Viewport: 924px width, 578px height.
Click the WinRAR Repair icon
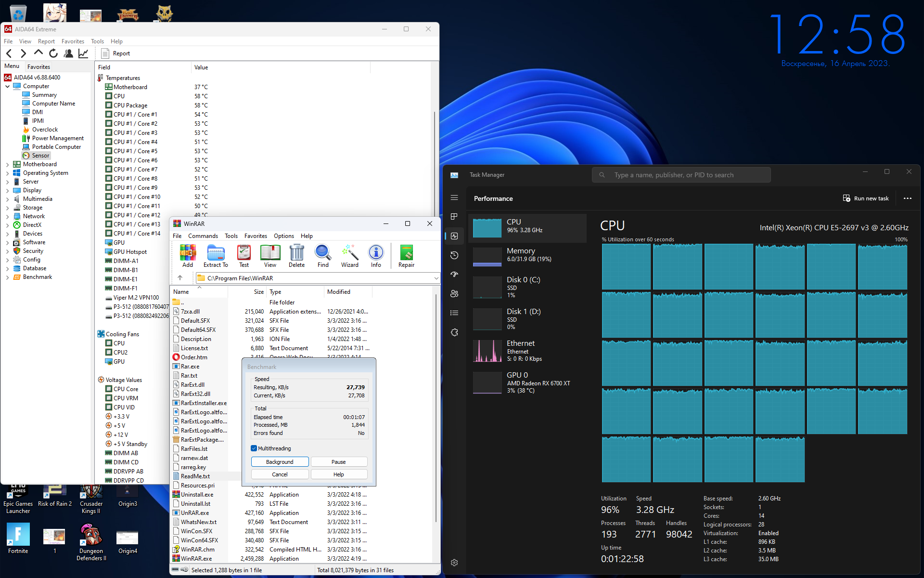406,256
